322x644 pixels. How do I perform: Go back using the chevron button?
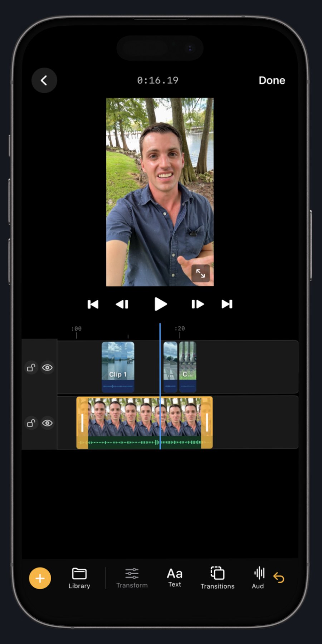click(44, 80)
